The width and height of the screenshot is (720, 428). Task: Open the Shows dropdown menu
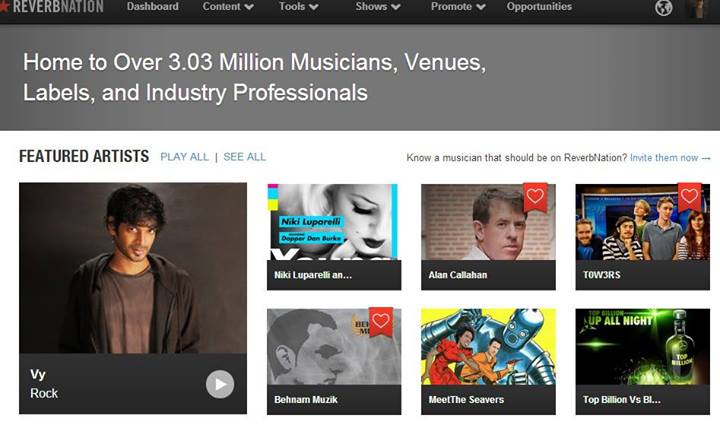377,7
